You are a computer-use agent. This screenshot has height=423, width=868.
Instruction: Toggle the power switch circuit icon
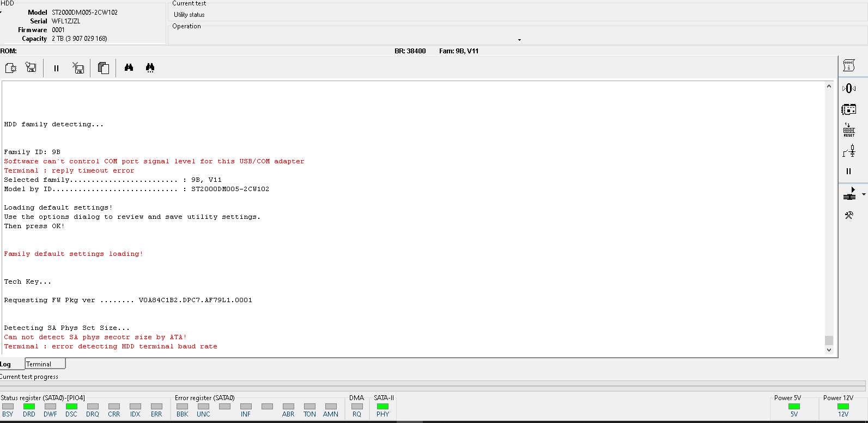click(849, 151)
